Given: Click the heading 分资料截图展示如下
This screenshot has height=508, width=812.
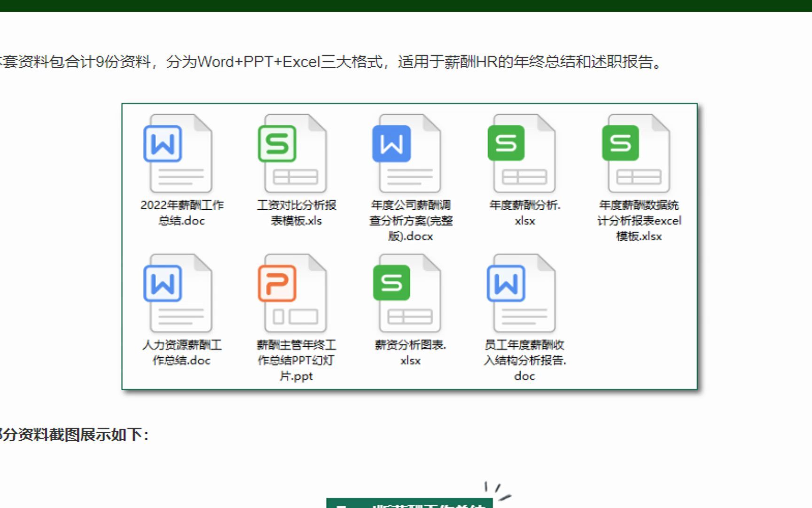Looking at the screenshot, I should (74, 434).
